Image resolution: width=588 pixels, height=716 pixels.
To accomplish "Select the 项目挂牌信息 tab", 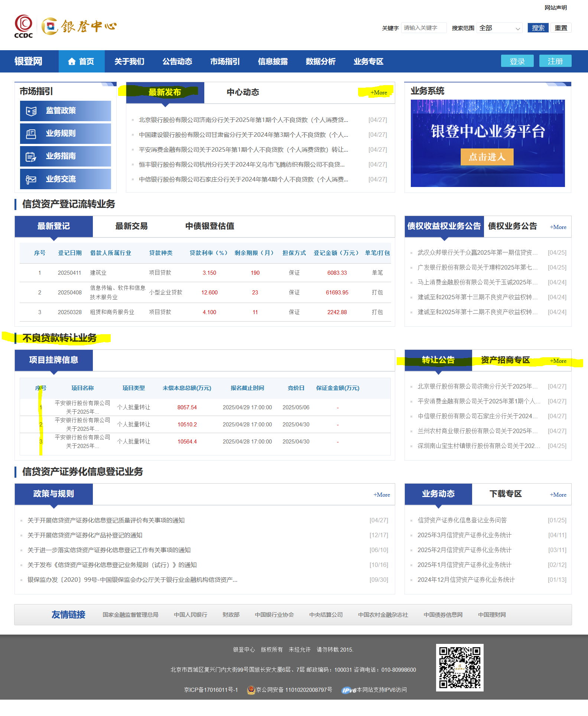I will [53, 360].
